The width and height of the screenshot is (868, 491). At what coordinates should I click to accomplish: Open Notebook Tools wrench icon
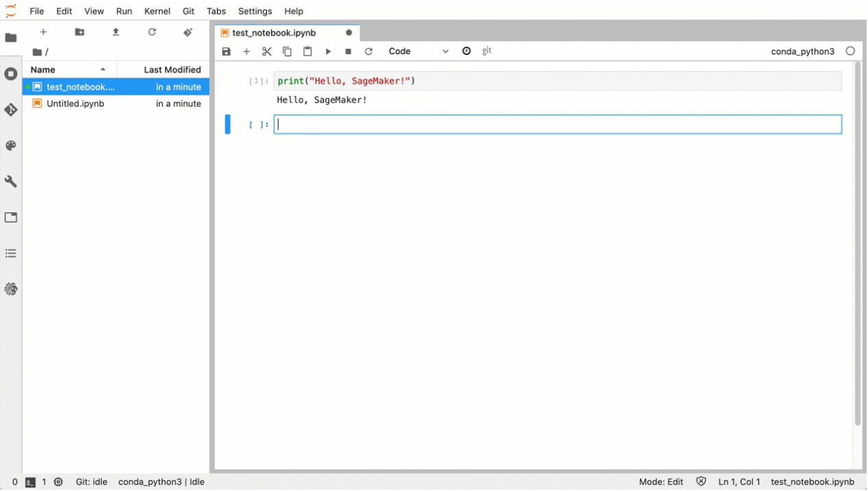coord(11,182)
